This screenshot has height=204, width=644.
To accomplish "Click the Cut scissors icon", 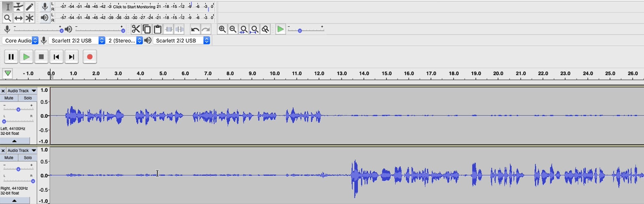I will coord(136,30).
